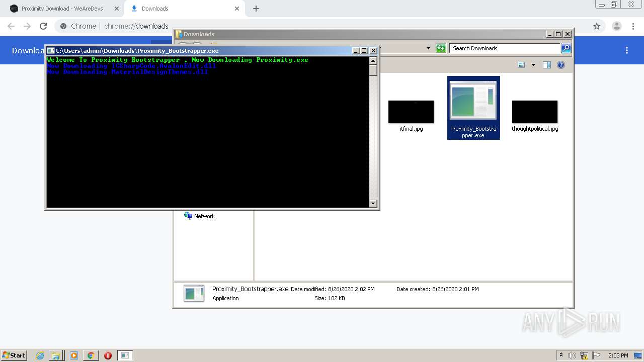The height and width of the screenshot is (362, 644).
Task: Click 'Date created: 8/26/2020 2:01 PM' text
Action: coord(438,289)
